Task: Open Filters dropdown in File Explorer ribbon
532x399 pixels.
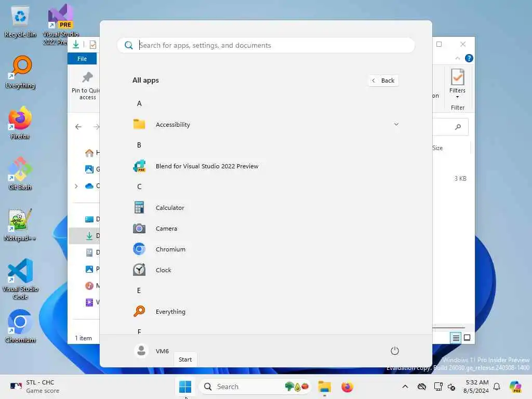Action: 457,84
